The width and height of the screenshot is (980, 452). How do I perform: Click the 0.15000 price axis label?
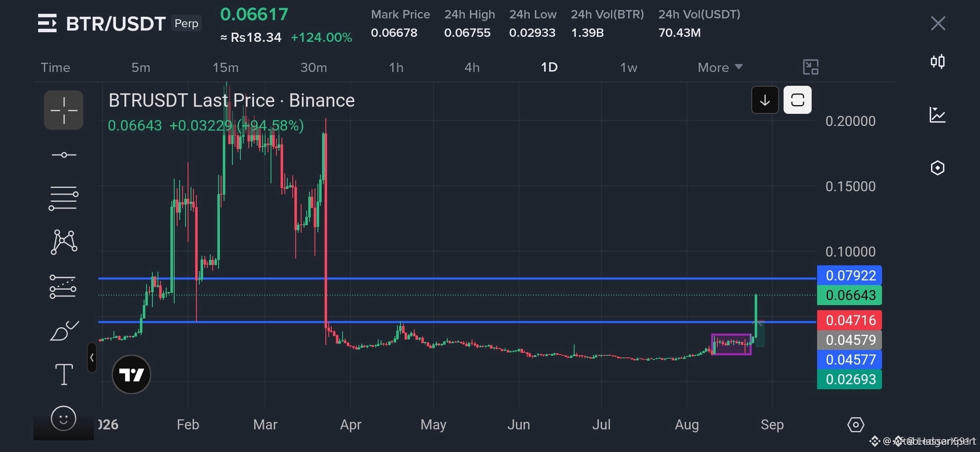pyautogui.click(x=850, y=187)
